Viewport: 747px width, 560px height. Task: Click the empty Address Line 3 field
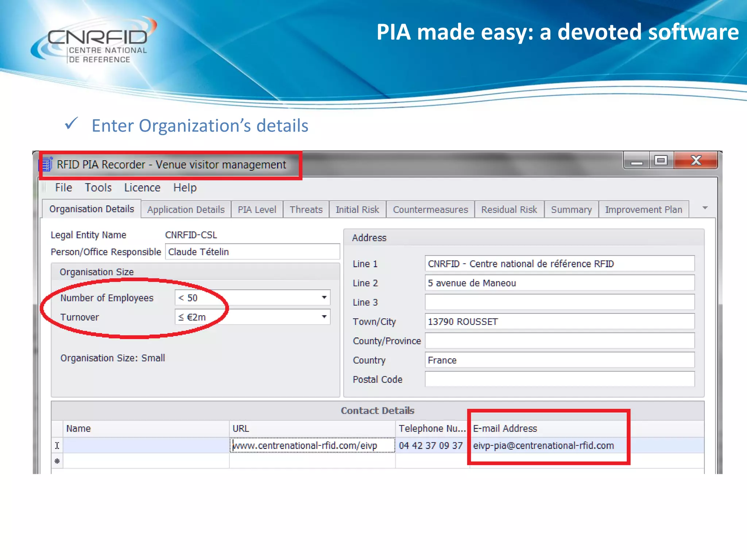click(560, 302)
